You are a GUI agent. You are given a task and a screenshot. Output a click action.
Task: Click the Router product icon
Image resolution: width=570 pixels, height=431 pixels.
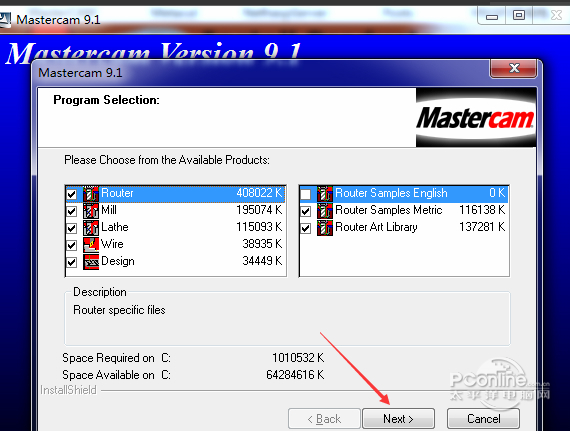pos(91,194)
